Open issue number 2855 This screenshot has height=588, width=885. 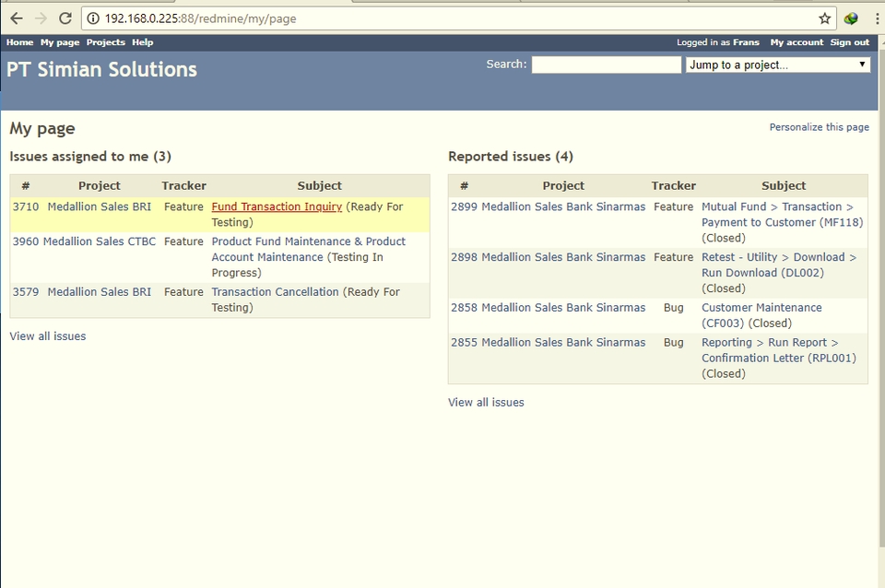(464, 343)
